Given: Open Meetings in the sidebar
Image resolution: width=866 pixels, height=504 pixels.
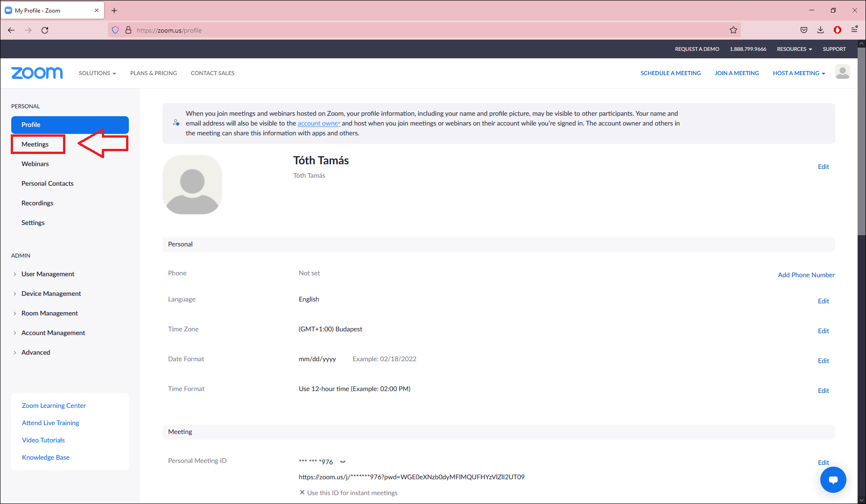Looking at the screenshot, I should [35, 144].
